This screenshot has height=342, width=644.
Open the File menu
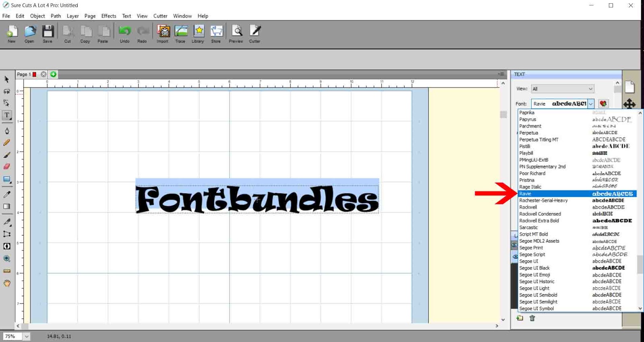[x=6, y=16]
